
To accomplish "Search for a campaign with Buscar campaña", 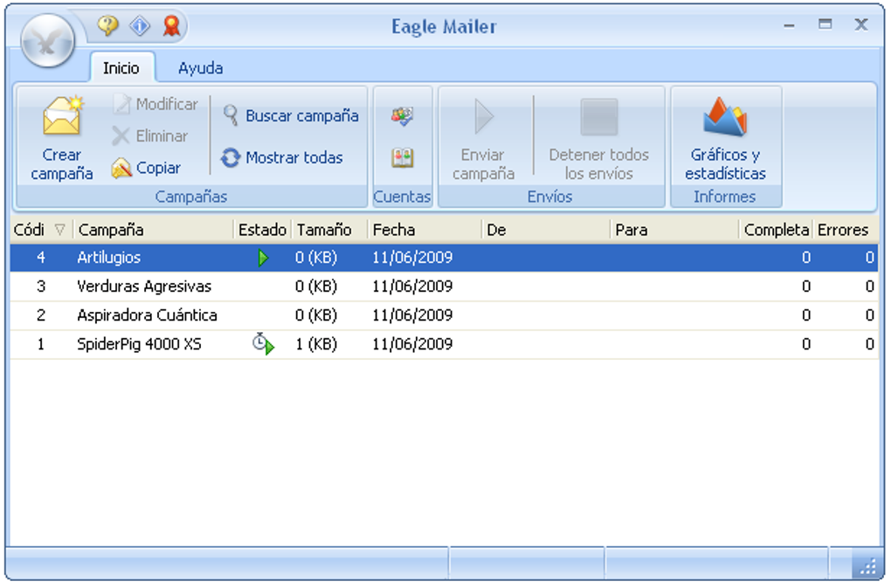I will 290,115.
